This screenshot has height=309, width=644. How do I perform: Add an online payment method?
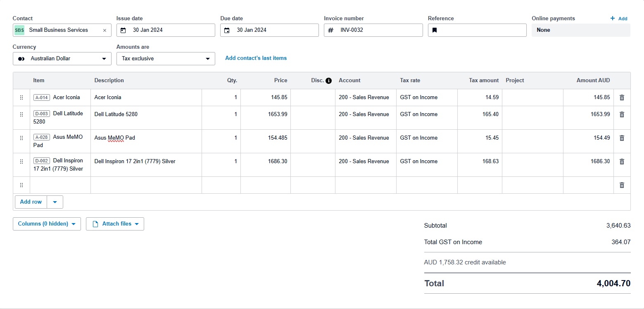tap(619, 19)
